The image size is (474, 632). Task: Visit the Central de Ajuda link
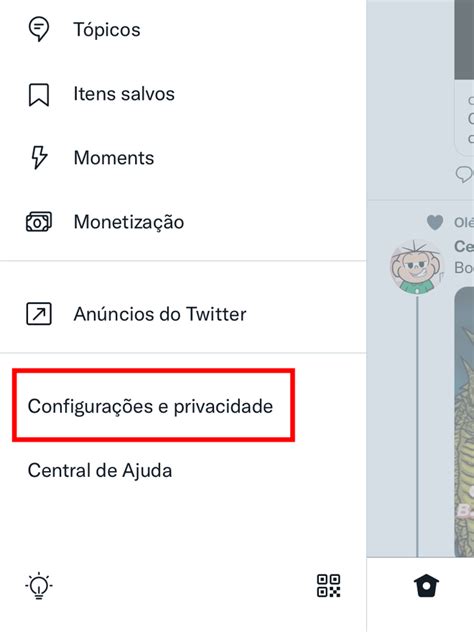(x=100, y=470)
